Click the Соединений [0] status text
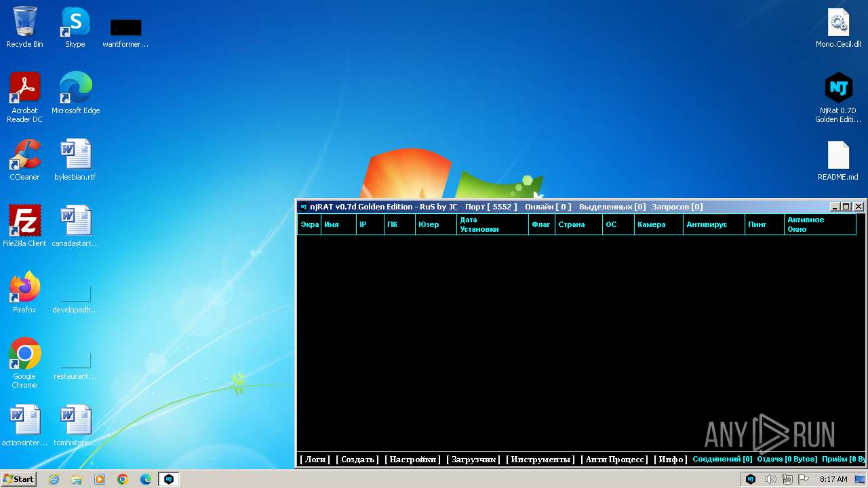 tap(722, 460)
